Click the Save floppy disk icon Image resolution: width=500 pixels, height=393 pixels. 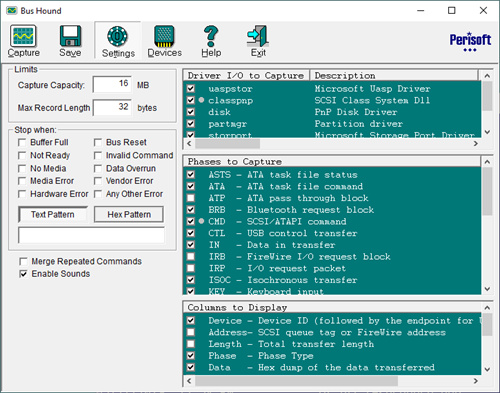(70, 36)
